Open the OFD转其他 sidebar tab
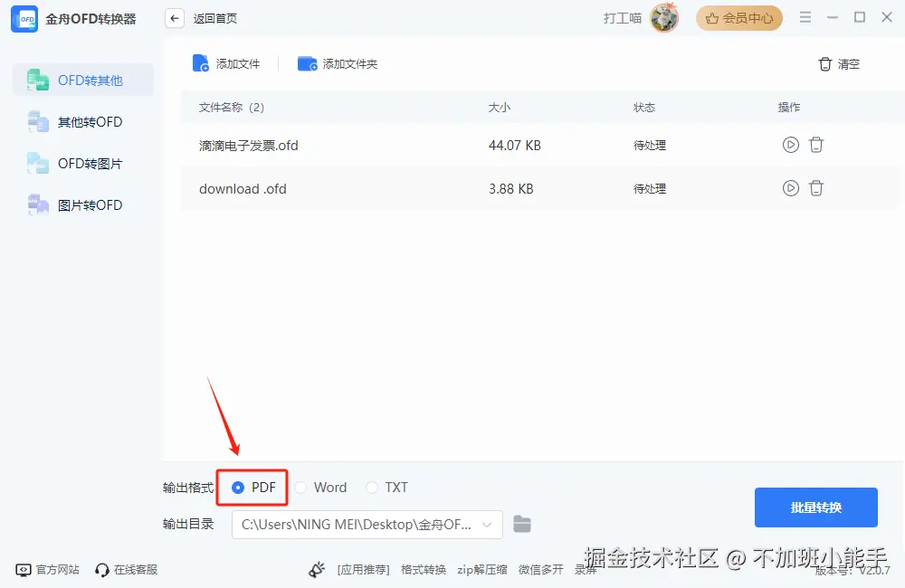905x588 pixels. point(83,81)
